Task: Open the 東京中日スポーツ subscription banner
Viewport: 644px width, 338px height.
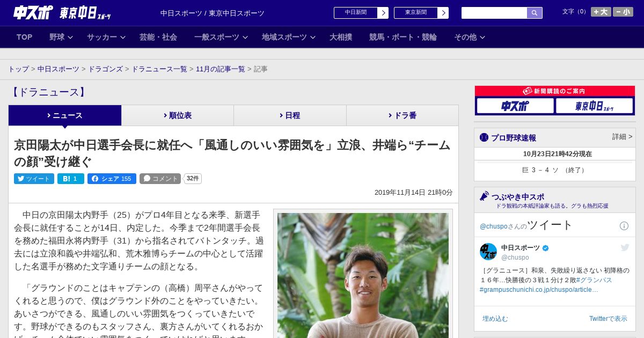Action: (x=594, y=106)
